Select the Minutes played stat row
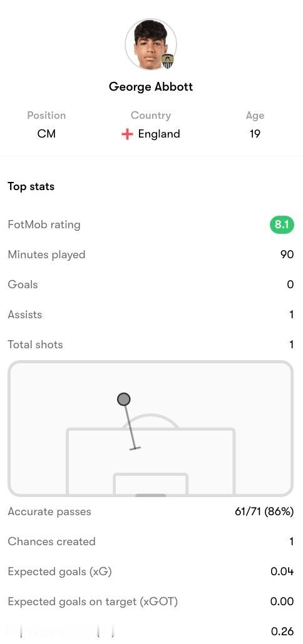The width and height of the screenshot is (303, 644). 151,254
